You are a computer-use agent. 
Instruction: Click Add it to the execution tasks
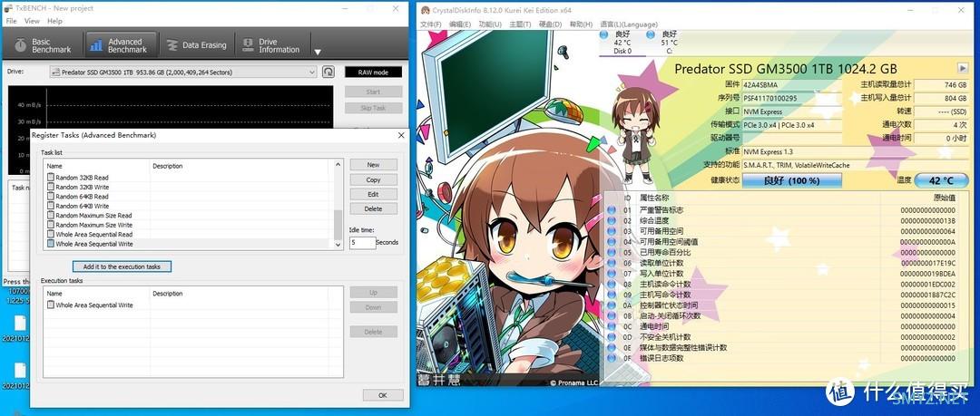coord(122,266)
